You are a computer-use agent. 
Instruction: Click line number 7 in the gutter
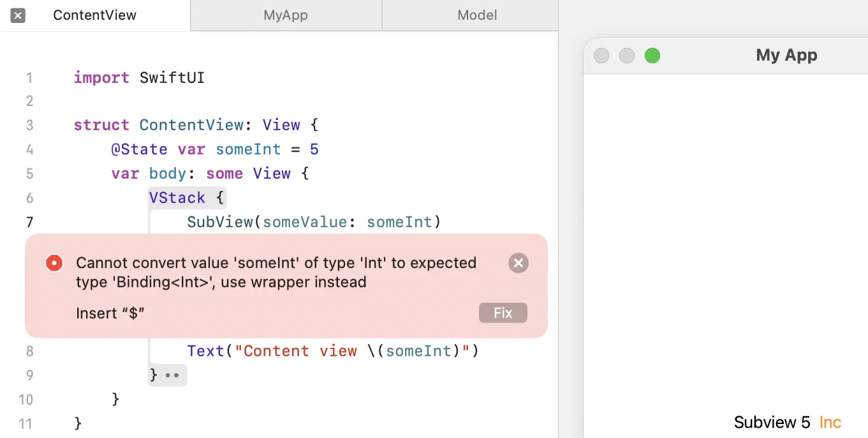tap(29, 222)
